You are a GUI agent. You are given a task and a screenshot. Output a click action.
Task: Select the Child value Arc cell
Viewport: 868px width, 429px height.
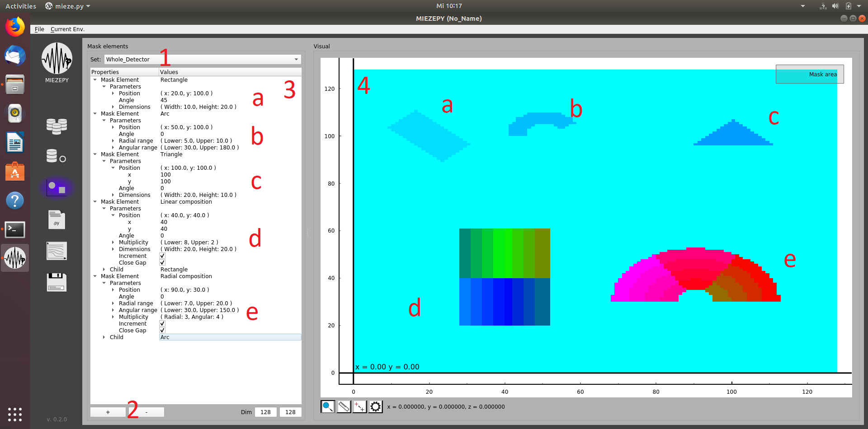(230, 337)
